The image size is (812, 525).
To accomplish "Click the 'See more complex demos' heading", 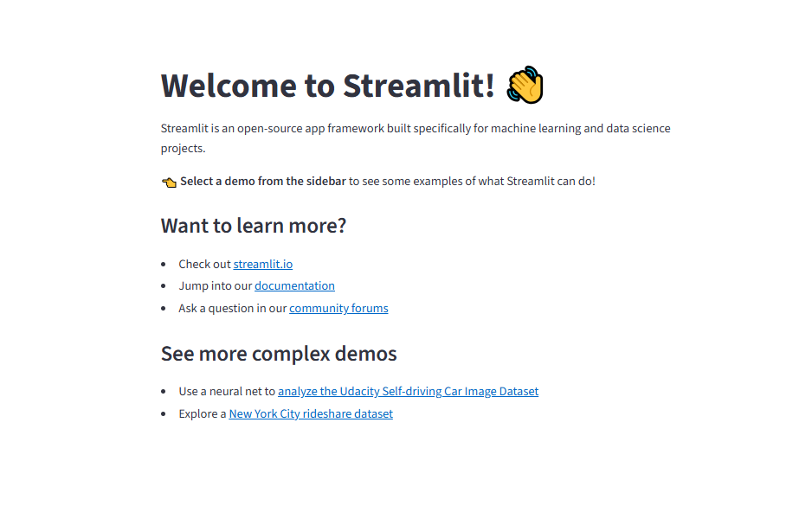I will (279, 355).
